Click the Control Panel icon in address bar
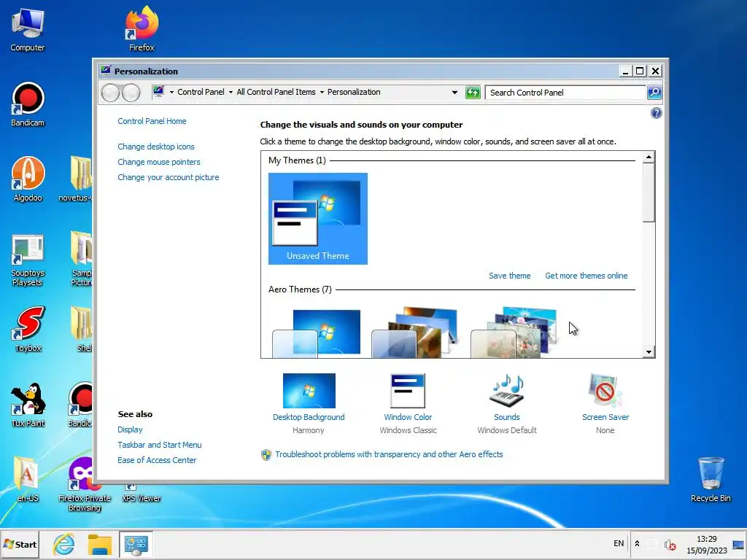The width and height of the screenshot is (747, 560). tap(158, 91)
